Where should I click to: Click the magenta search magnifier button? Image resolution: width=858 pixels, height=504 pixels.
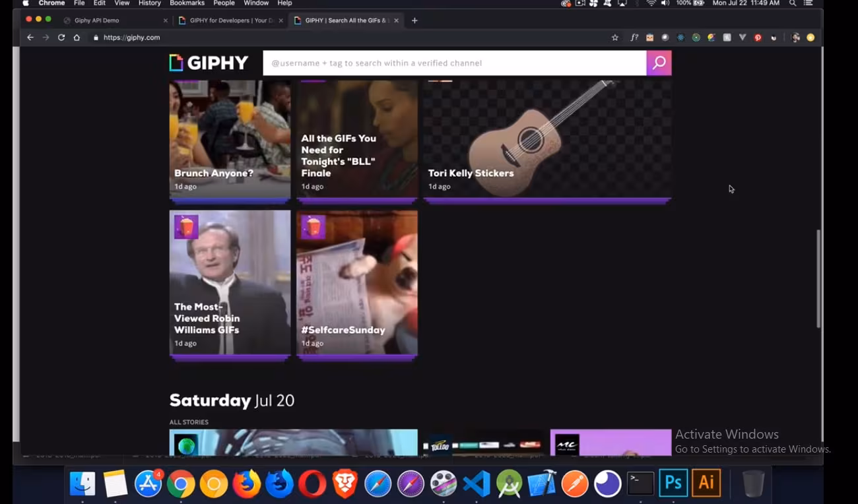659,63
